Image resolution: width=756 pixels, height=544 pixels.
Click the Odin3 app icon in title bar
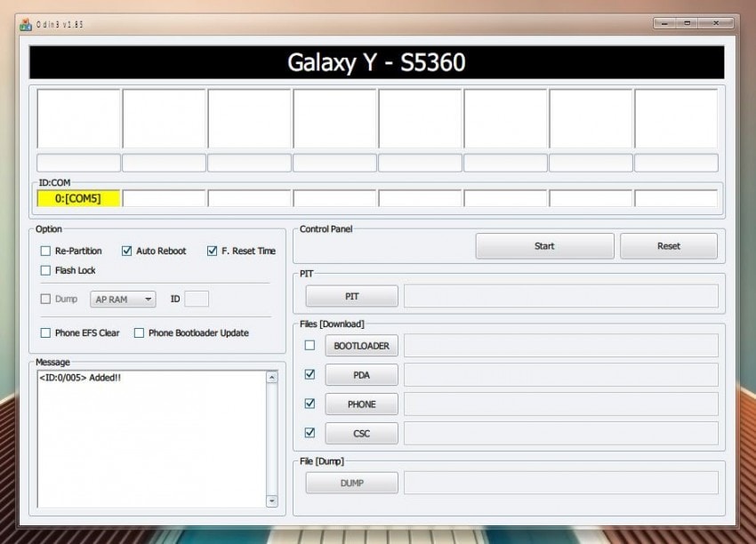tap(26, 24)
